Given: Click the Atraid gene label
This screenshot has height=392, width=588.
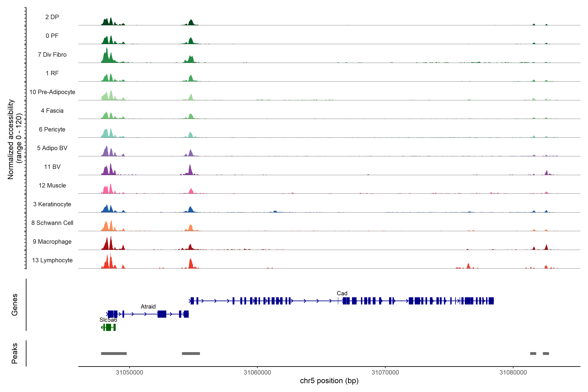Looking at the screenshot, I should click(148, 307).
